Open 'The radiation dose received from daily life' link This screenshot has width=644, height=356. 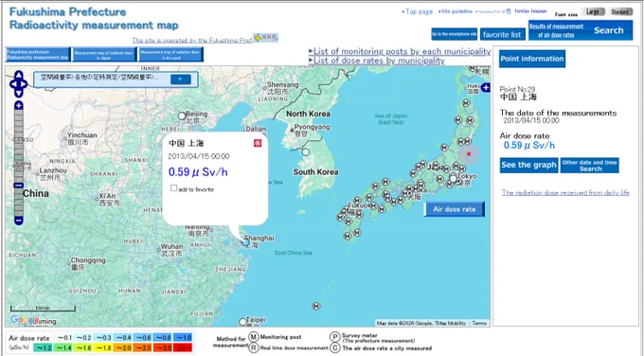click(x=565, y=192)
